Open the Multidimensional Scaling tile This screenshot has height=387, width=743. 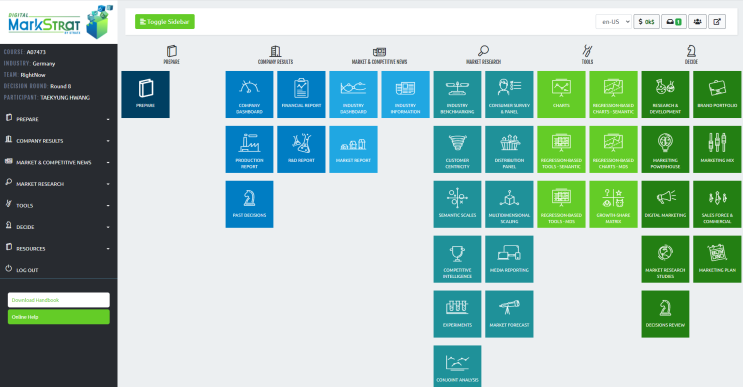click(x=509, y=204)
